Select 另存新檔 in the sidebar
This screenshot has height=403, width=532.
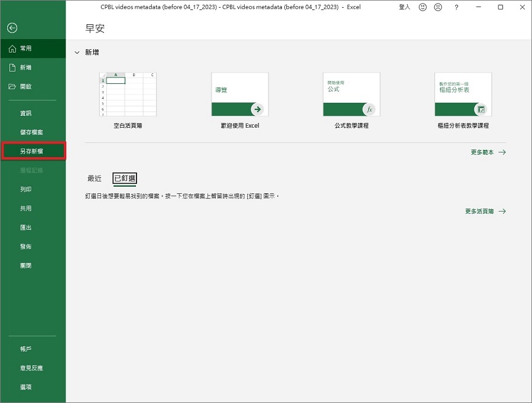point(33,151)
